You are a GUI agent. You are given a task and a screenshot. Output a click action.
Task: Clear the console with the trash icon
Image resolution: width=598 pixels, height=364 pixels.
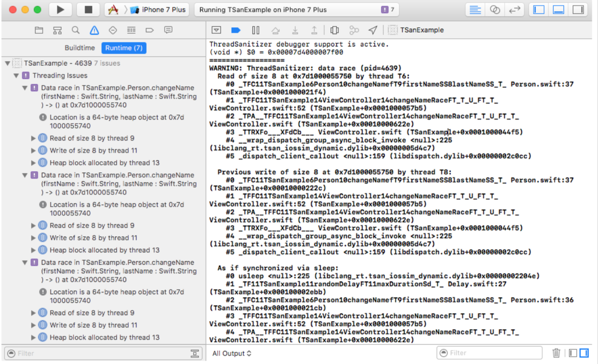click(556, 353)
